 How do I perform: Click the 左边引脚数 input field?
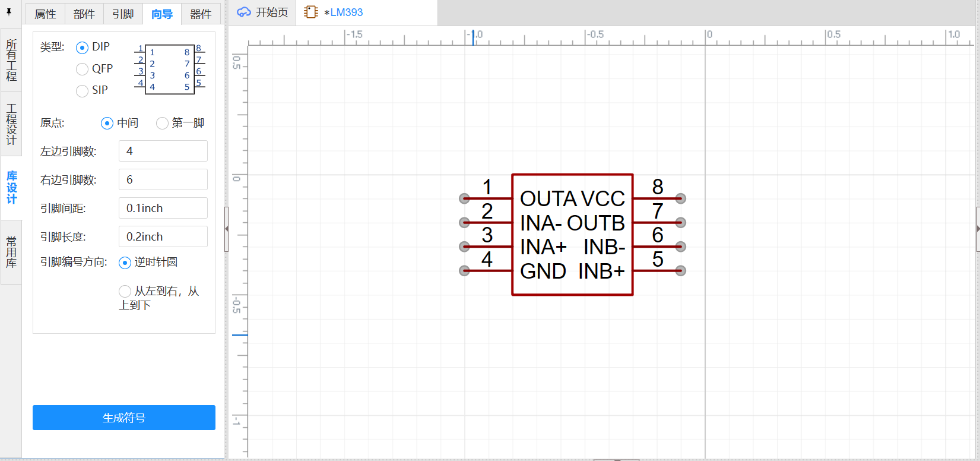point(163,151)
